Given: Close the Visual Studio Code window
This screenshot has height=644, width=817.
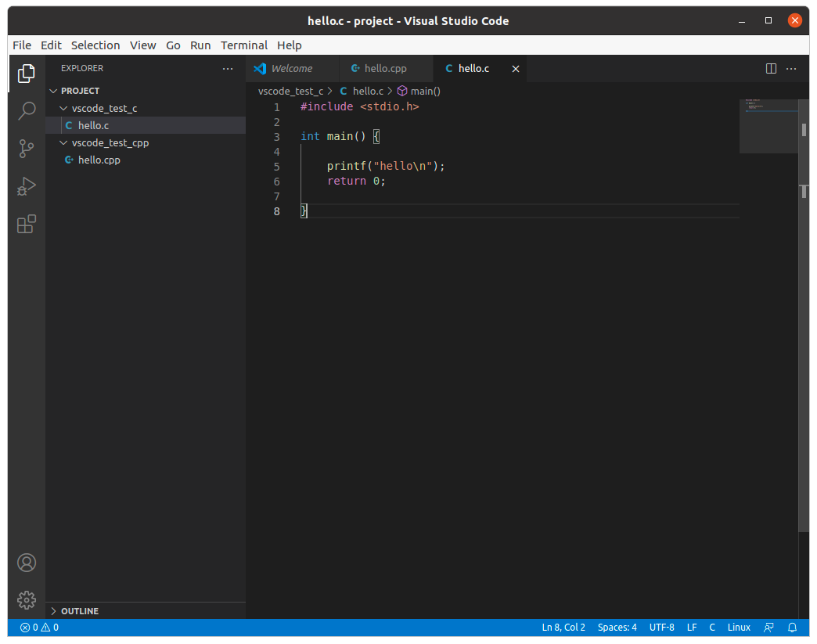Looking at the screenshot, I should click(x=794, y=20).
